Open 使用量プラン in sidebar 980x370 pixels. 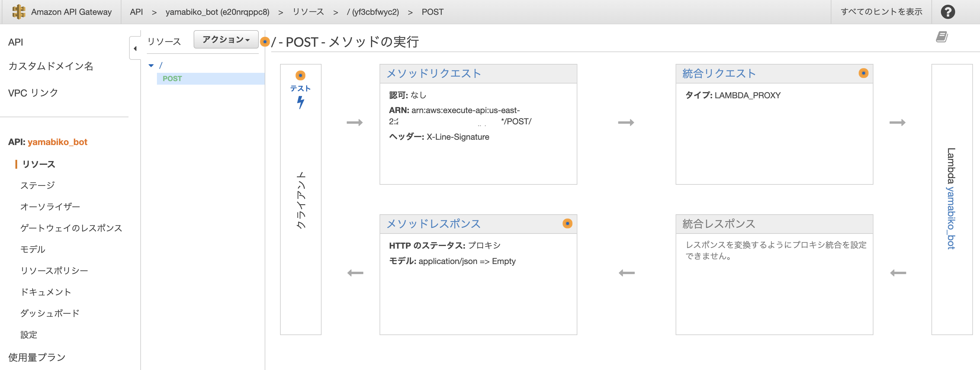click(37, 358)
